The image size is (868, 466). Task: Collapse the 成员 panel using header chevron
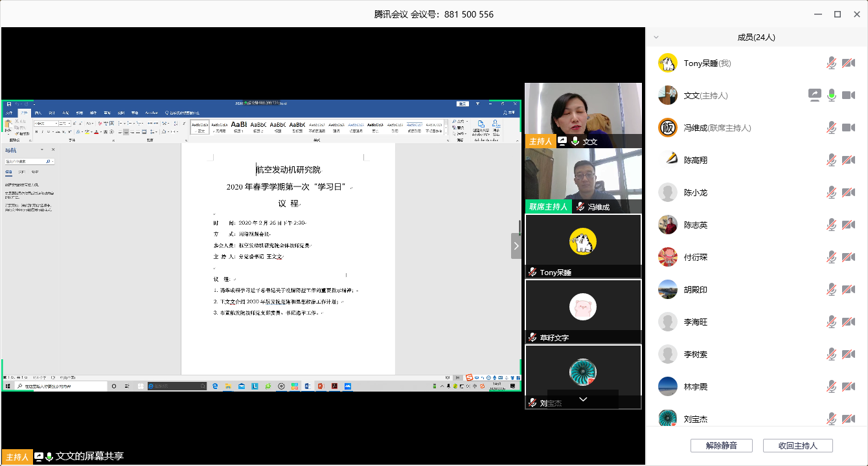pyautogui.click(x=656, y=38)
